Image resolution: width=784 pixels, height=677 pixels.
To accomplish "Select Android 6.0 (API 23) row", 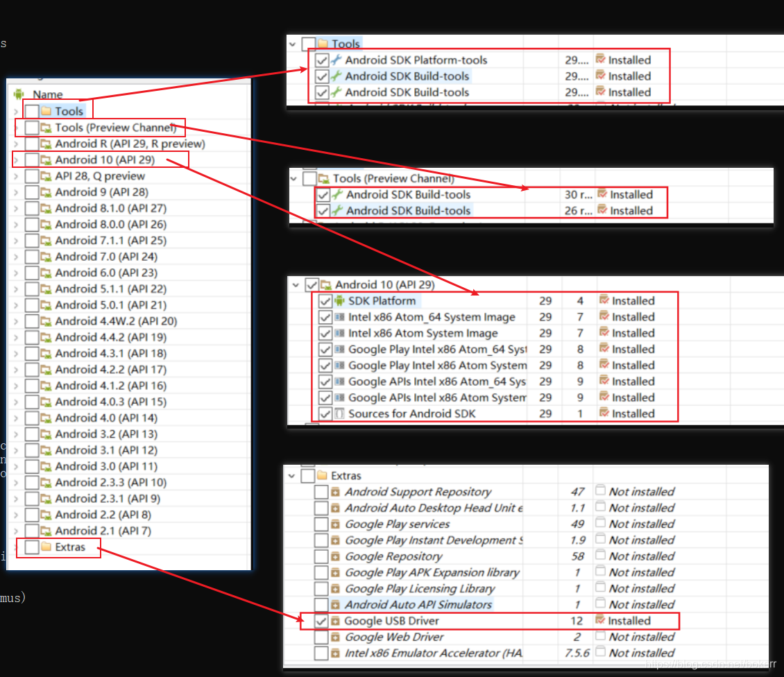I will 129,273.
